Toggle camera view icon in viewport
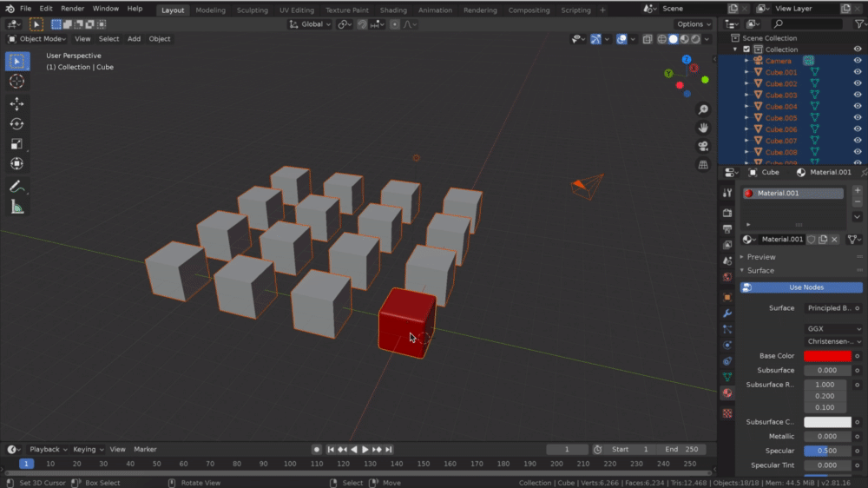The width and height of the screenshot is (868, 488). [x=703, y=146]
